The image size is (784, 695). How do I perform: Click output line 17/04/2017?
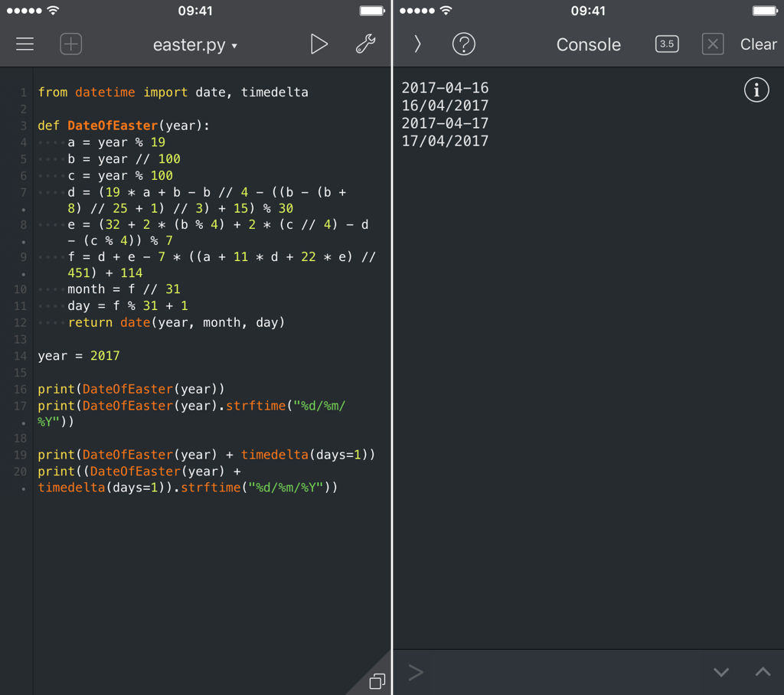click(x=445, y=141)
